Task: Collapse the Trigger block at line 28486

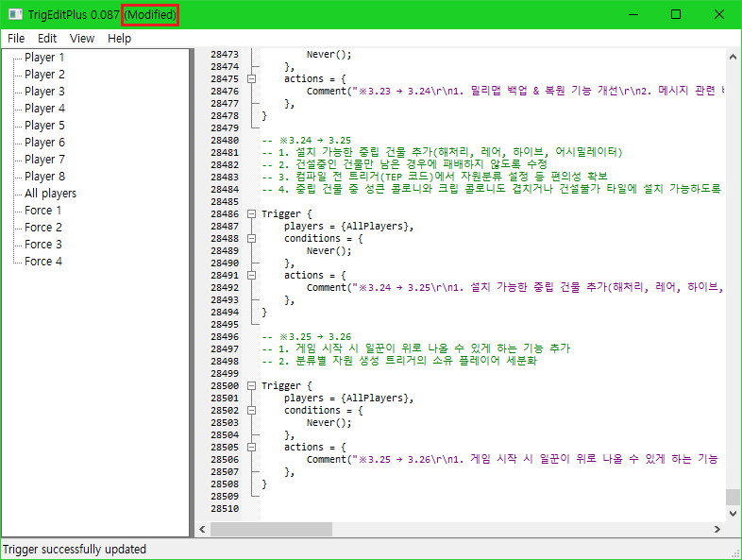Action: 251,214
